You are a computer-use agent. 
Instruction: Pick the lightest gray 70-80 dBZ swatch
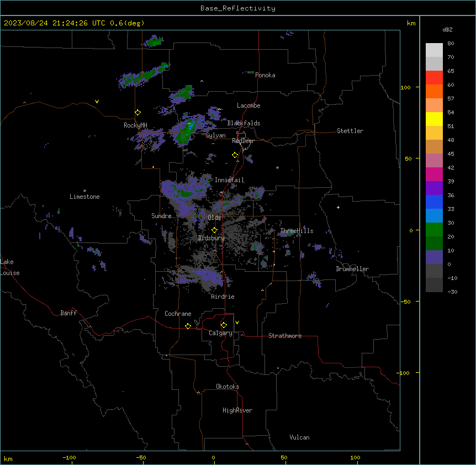(434, 50)
